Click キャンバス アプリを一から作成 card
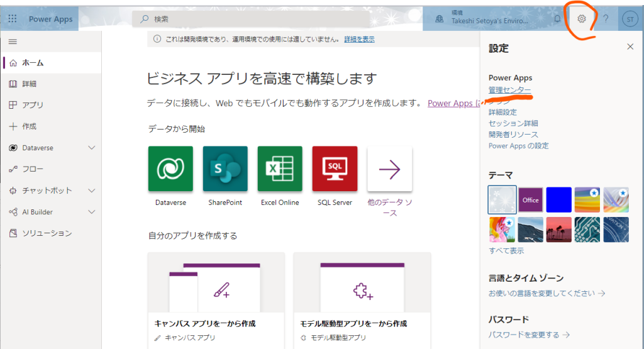 coord(216,301)
